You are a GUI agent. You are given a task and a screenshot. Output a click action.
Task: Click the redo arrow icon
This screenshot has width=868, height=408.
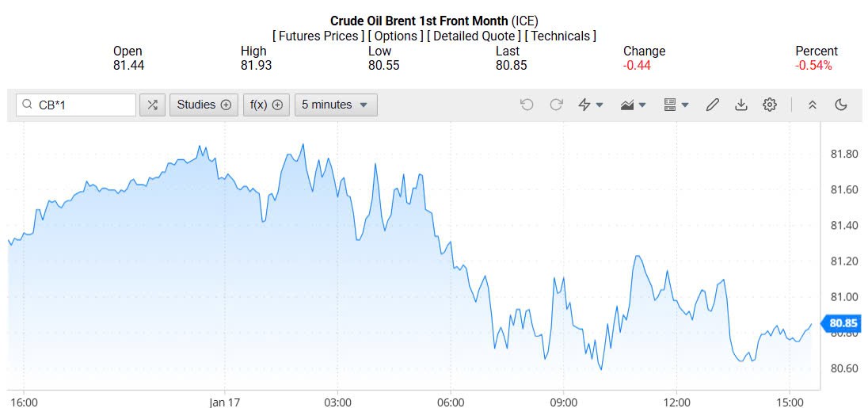click(556, 105)
